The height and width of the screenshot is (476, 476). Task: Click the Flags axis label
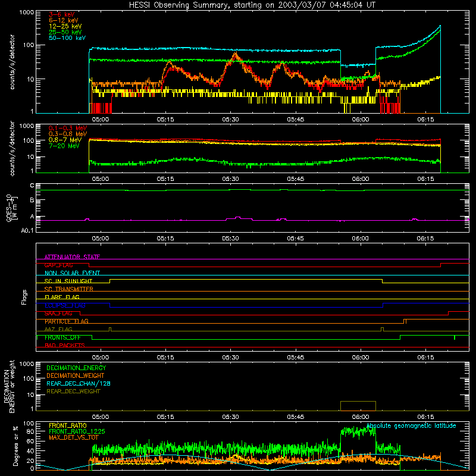(24, 297)
